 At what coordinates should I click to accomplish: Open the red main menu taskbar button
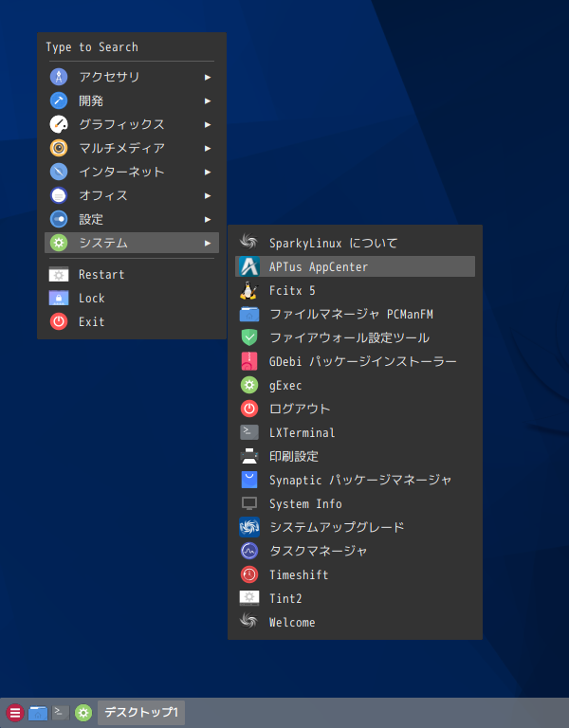15,713
